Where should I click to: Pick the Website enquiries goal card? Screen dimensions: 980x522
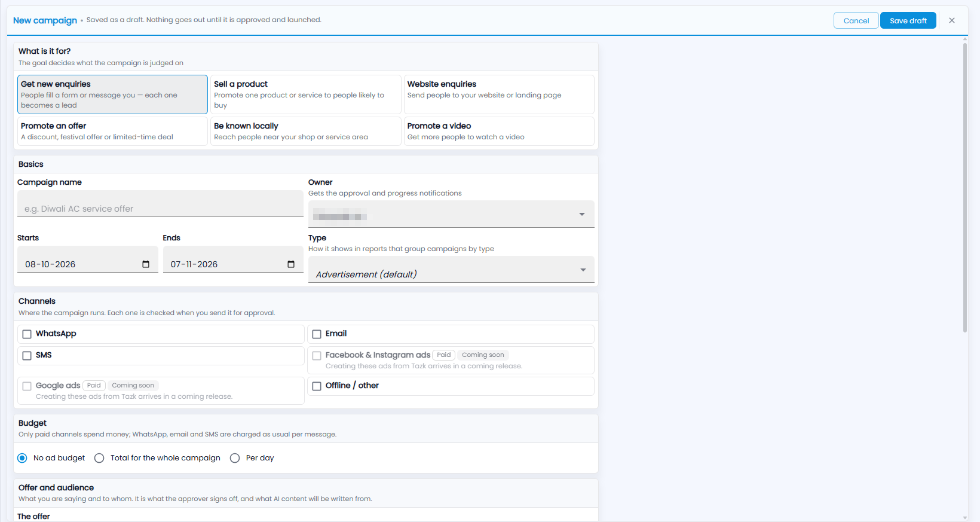pyautogui.click(x=499, y=94)
